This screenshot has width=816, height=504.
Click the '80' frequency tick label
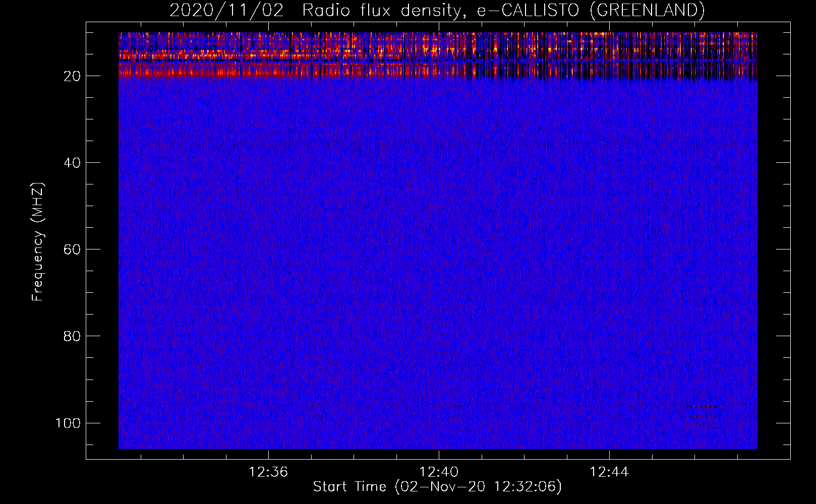coord(72,336)
